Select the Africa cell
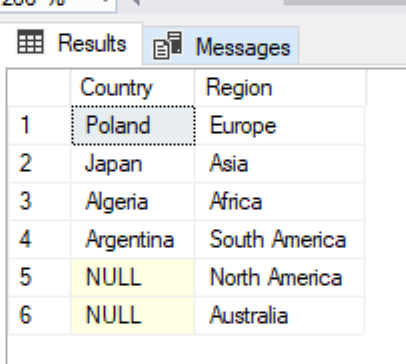 pyautogui.click(x=280, y=202)
